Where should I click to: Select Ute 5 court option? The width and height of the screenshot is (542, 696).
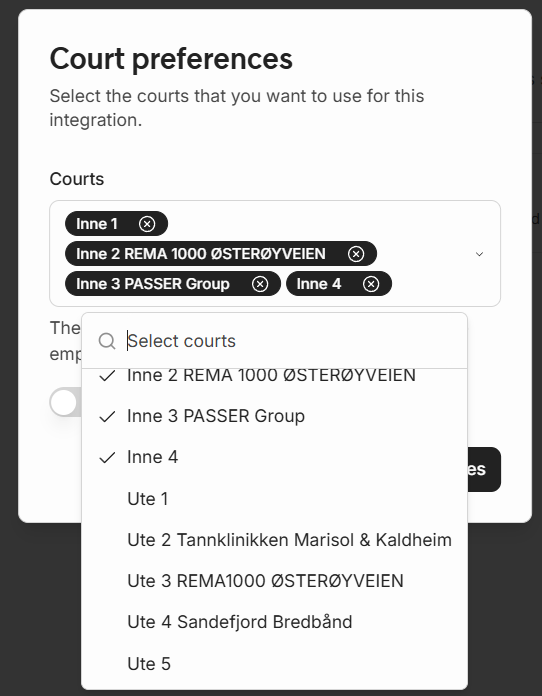point(274,664)
